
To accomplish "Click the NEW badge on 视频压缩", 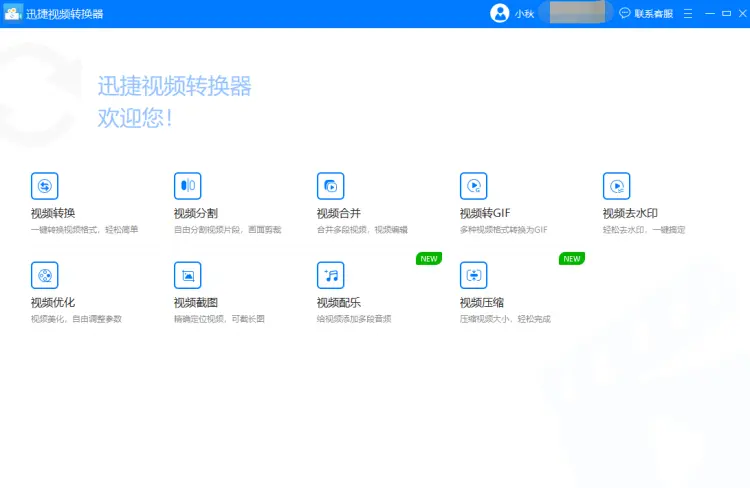I will point(572,258).
